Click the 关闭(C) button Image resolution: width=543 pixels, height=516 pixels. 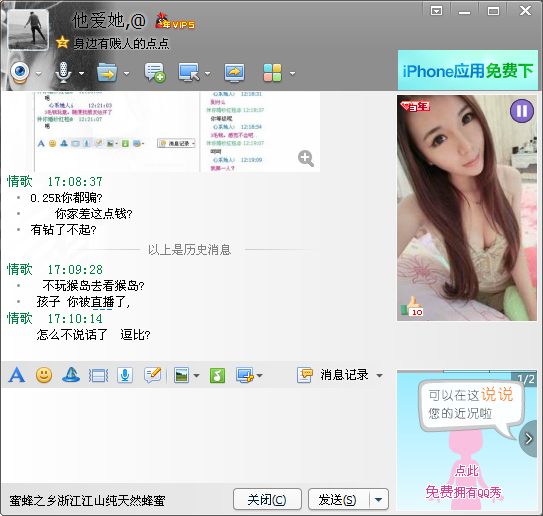[x=267, y=499]
